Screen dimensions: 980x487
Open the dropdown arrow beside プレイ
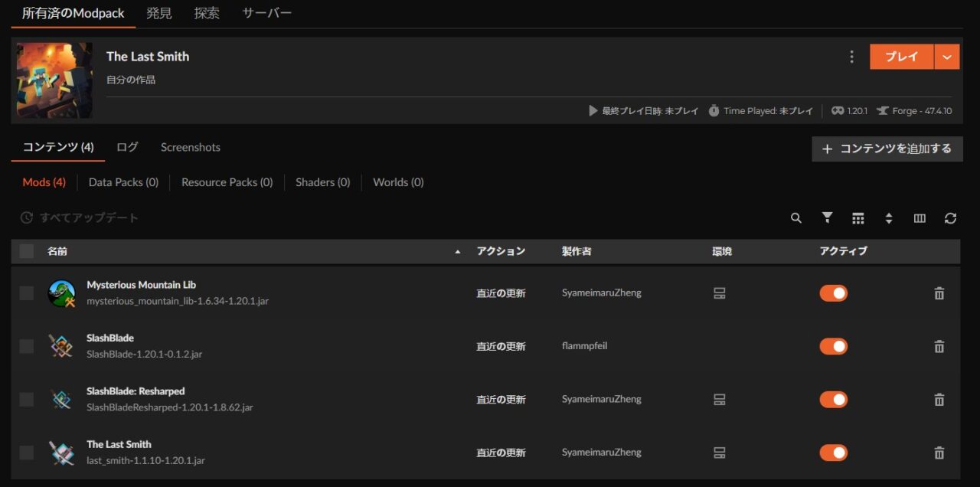[x=947, y=56]
